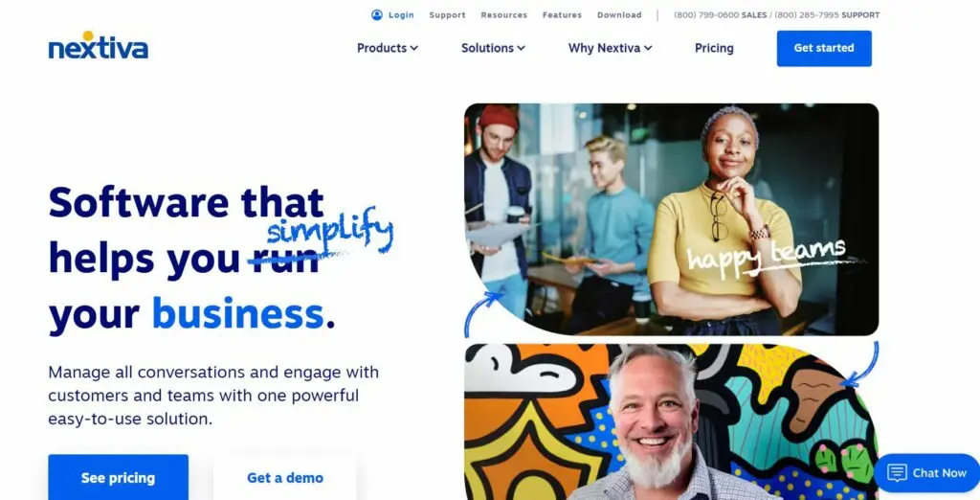Call the (800) 799-0600 sales number
980x500 pixels.
pos(706,15)
